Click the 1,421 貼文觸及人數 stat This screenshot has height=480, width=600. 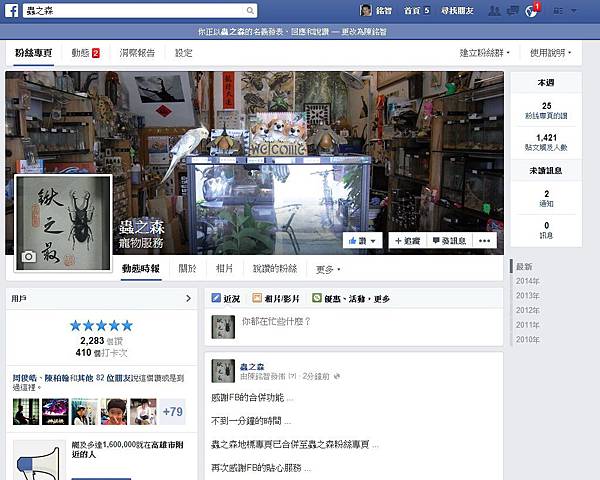click(546, 142)
